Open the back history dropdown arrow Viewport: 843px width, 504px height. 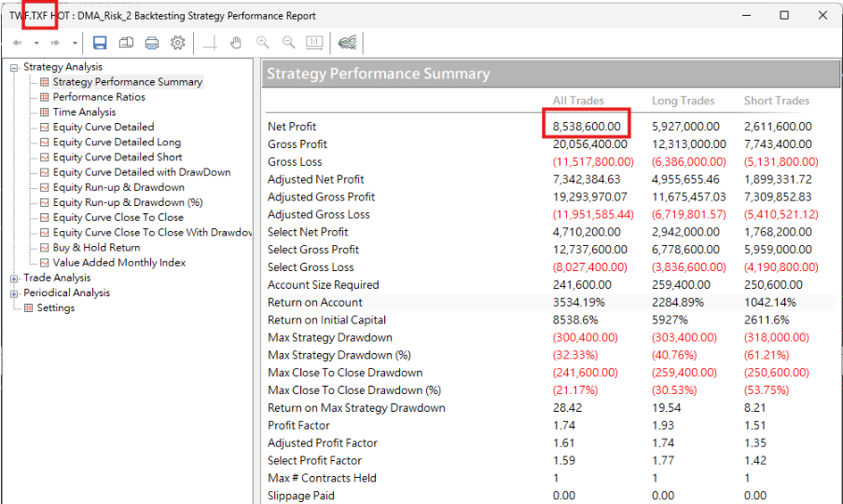36,43
